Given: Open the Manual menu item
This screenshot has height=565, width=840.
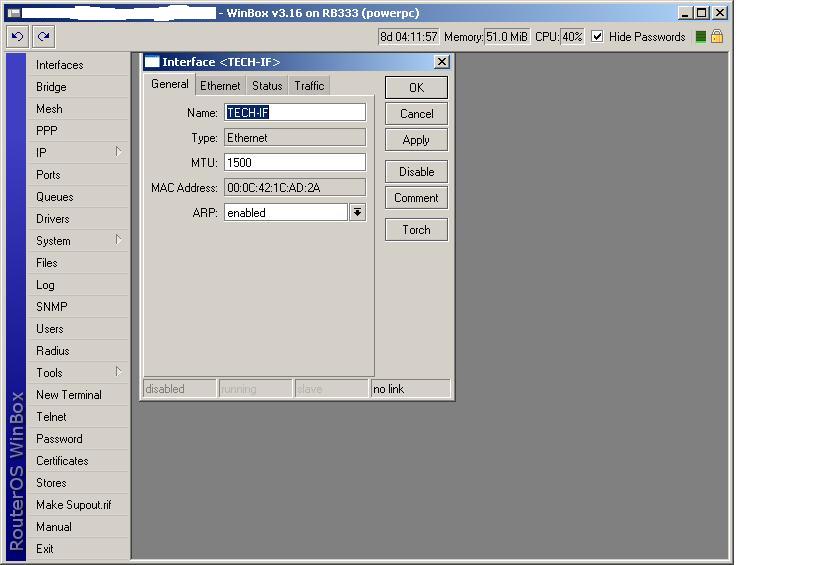Looking at the screenshot, I should point(78,526).
